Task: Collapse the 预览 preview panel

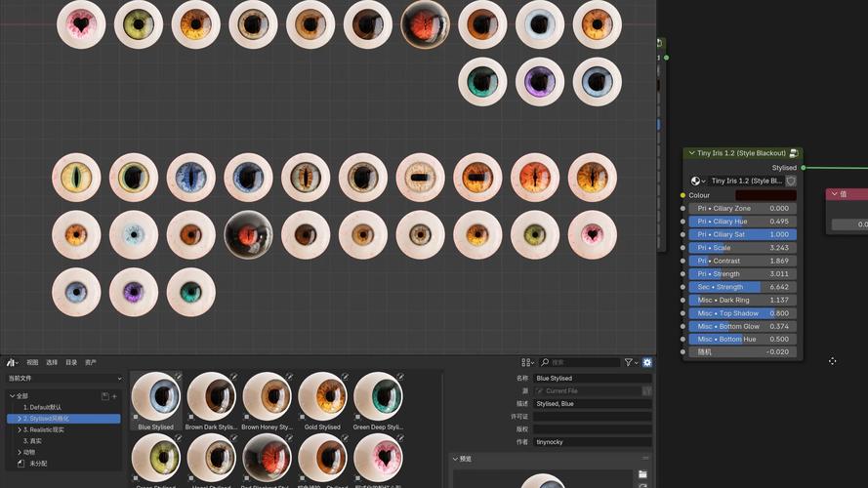Action: pyautogui.click(x=456, y=459)
